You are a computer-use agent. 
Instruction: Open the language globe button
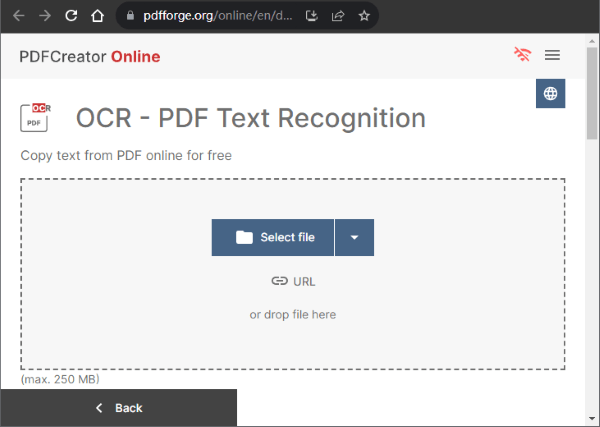pyautogui.click(x=550, y=93)
